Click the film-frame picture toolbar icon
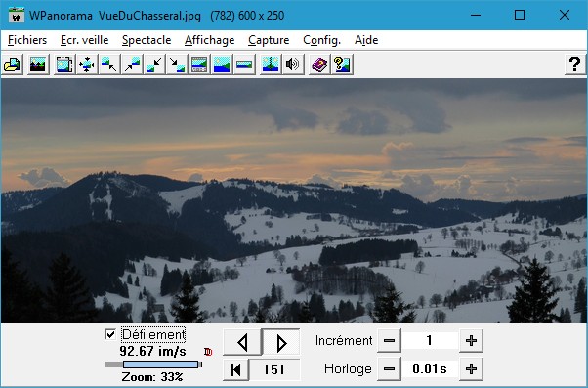 [x=64, y=65]
